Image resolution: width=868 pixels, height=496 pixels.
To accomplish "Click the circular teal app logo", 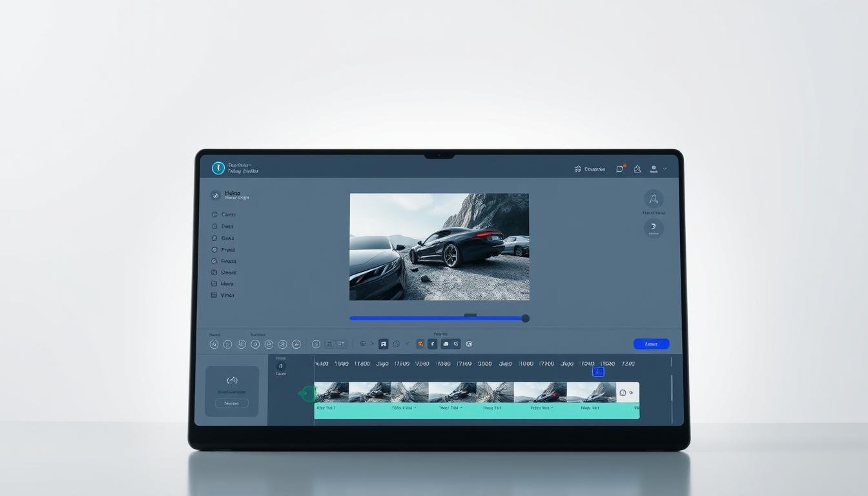I will [218, 168].
